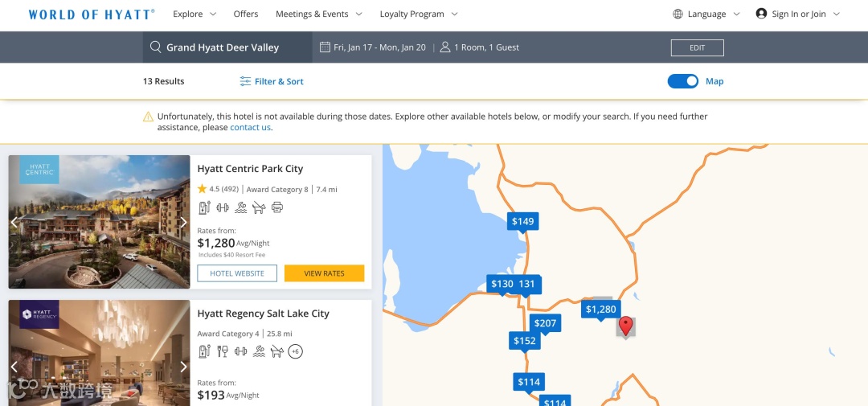
Task: Open Sign In or Join dropdown
Action: pos(798,14)
